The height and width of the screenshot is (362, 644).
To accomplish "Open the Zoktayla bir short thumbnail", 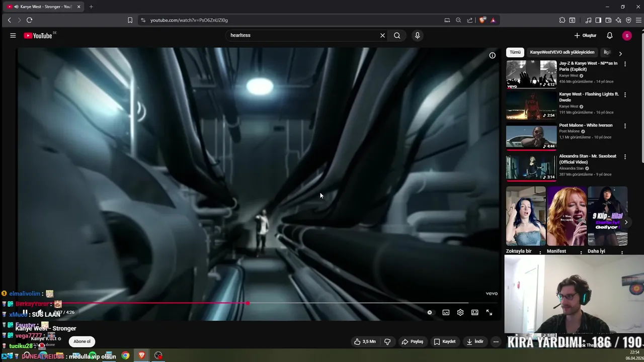I will point(526,216).
